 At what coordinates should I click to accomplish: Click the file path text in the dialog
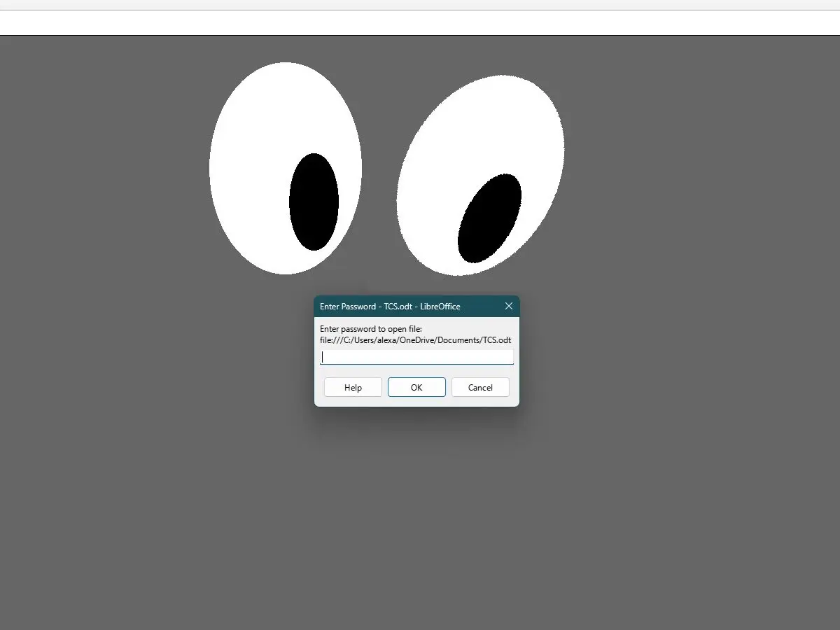click(x=415, y=339)
